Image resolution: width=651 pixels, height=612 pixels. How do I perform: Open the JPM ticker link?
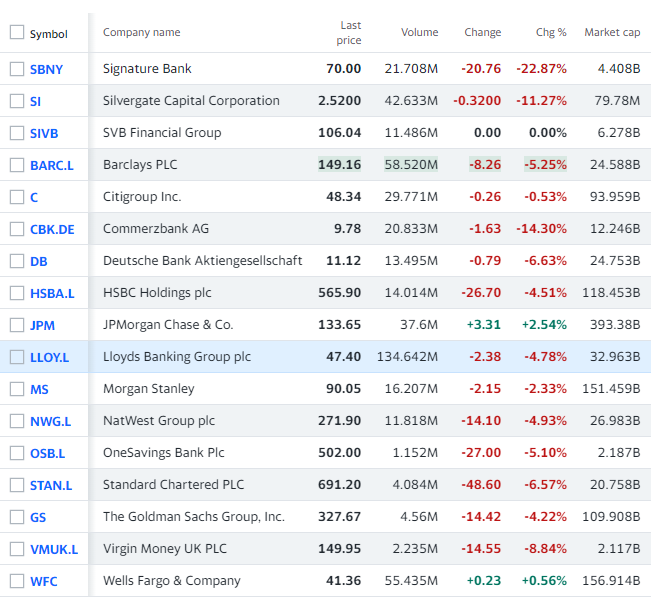pos(42,326)
